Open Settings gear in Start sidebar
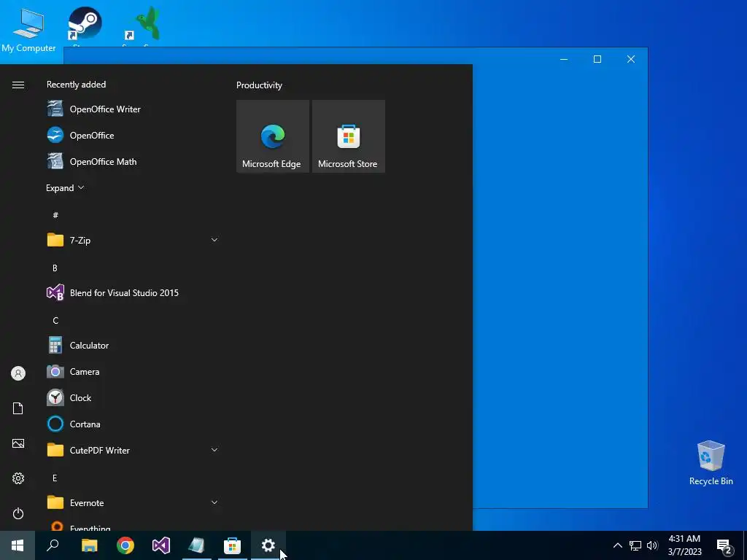Screen dimensions: 747x560 coord(18,478)
